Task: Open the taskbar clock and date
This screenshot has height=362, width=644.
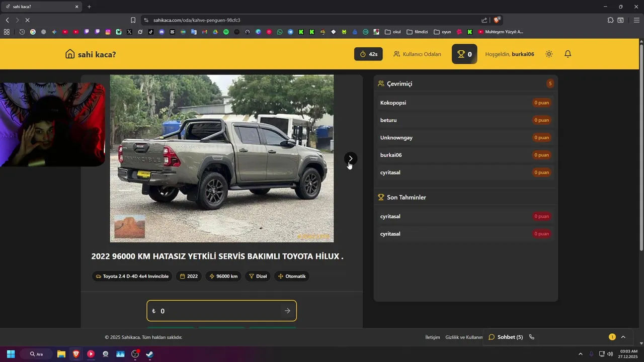Action: point(628,354)
